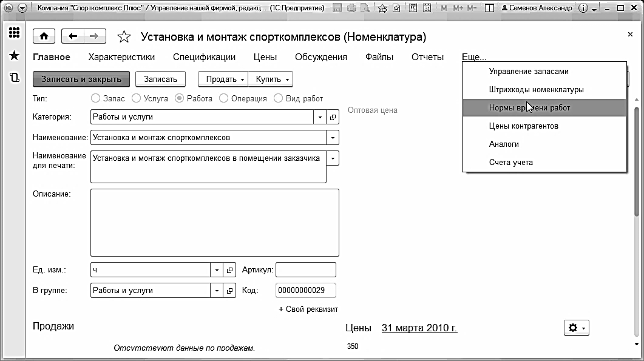Click the Код field with 00000000029
The height and width of the screenshot is (361, 644).
306,291
